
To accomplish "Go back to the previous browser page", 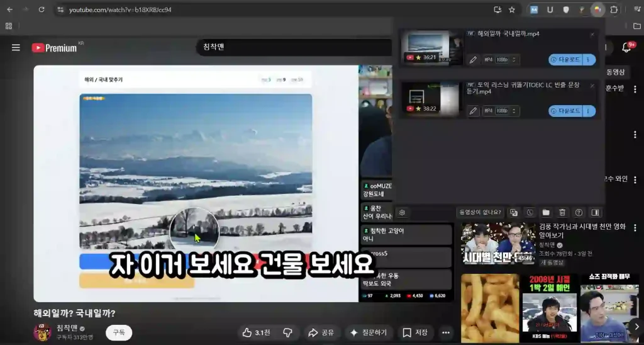I will pyautogui.click(x=10, y=9).
